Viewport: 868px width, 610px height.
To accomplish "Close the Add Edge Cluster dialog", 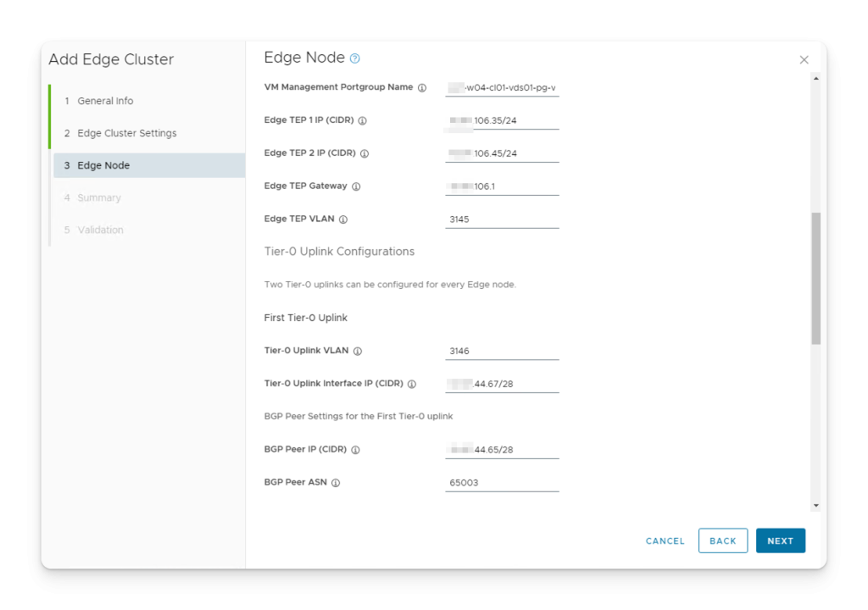I will point(804,60).
